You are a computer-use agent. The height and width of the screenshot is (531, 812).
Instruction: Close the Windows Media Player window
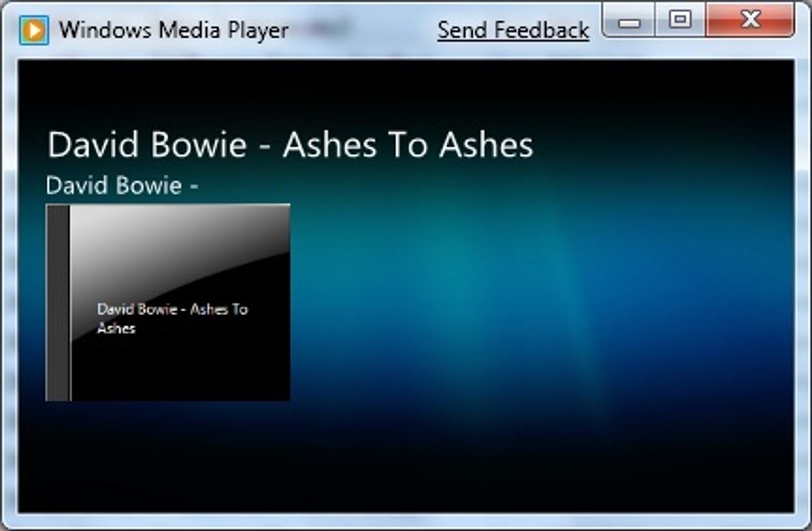(750, 20)
